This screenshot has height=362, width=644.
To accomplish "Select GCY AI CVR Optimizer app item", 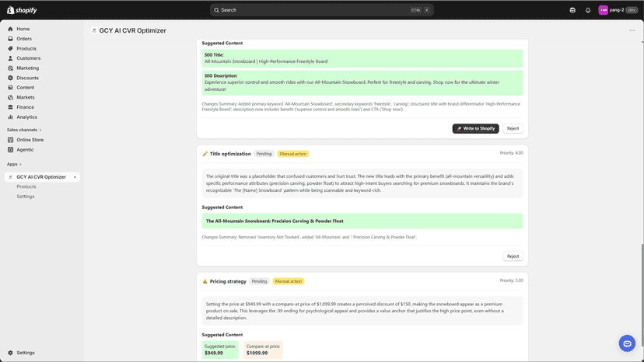I will tap(42, 177).
